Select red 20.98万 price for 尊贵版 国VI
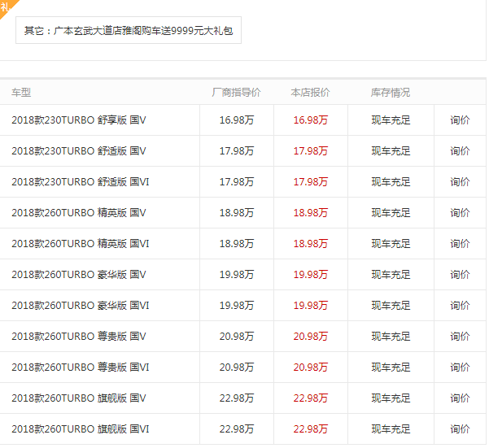The height and width of the screenshot is (448, 489). click(311, 368)
